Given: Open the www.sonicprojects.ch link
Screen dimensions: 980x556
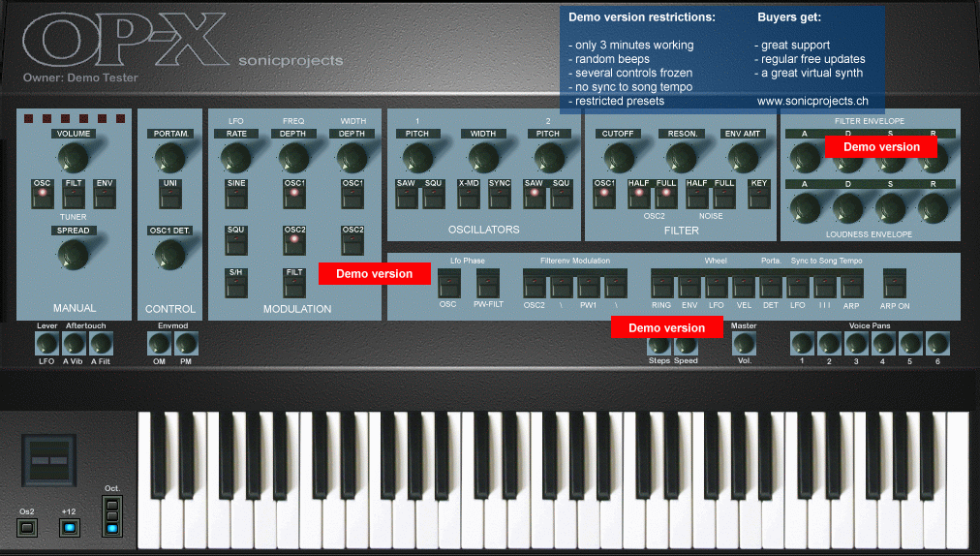Looking at the screenshot, I should pyautogui.click(x=812, y=101).
